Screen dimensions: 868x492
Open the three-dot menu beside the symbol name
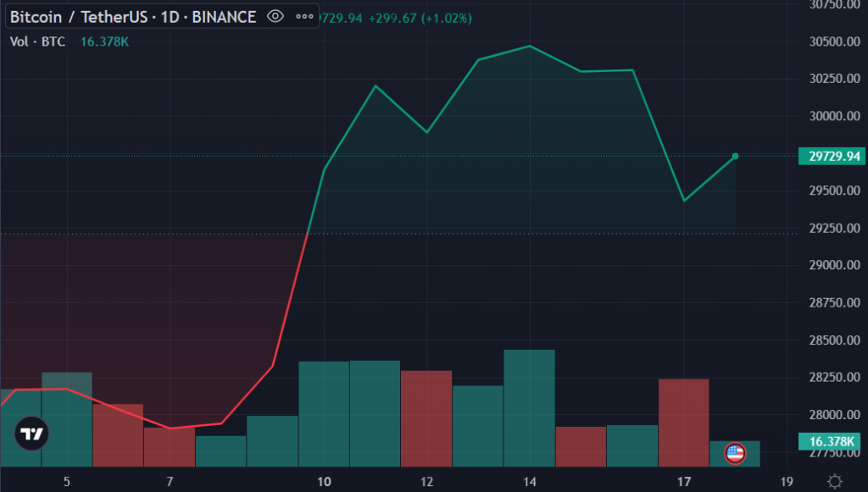(303, 16)
